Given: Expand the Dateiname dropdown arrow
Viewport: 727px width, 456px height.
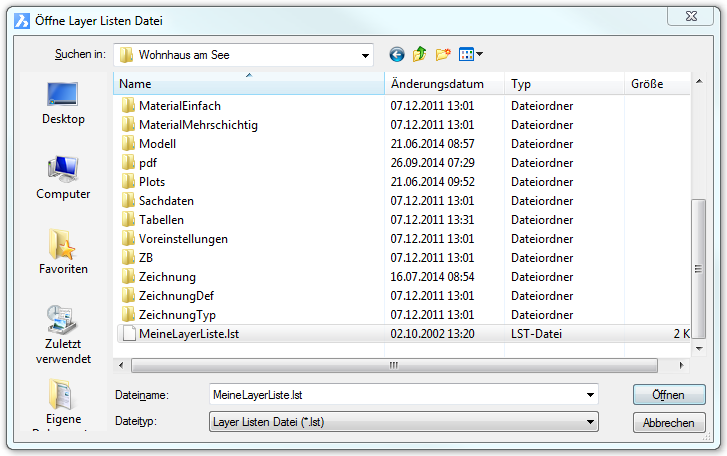Looking at the screenshot, I should coord(589,395).
